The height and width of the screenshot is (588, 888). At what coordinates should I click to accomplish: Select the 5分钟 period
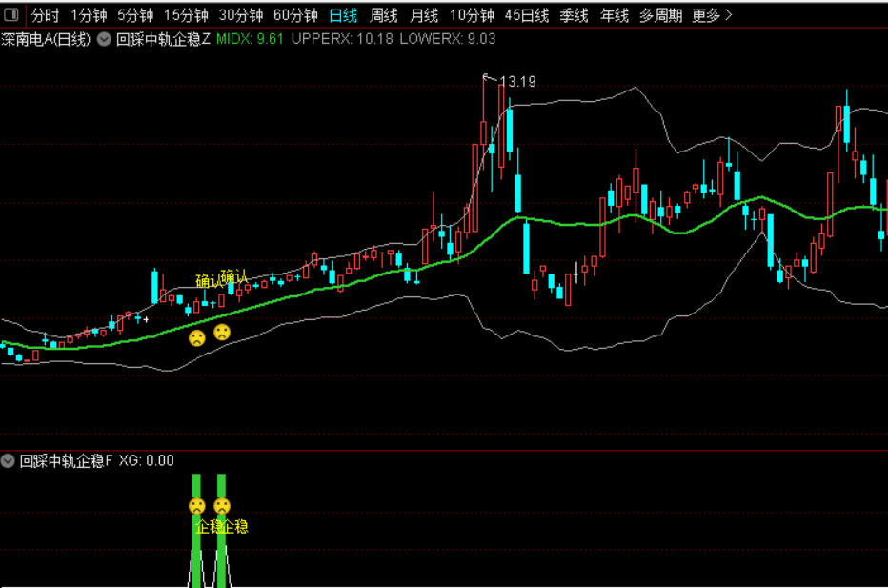pos(135,15)
